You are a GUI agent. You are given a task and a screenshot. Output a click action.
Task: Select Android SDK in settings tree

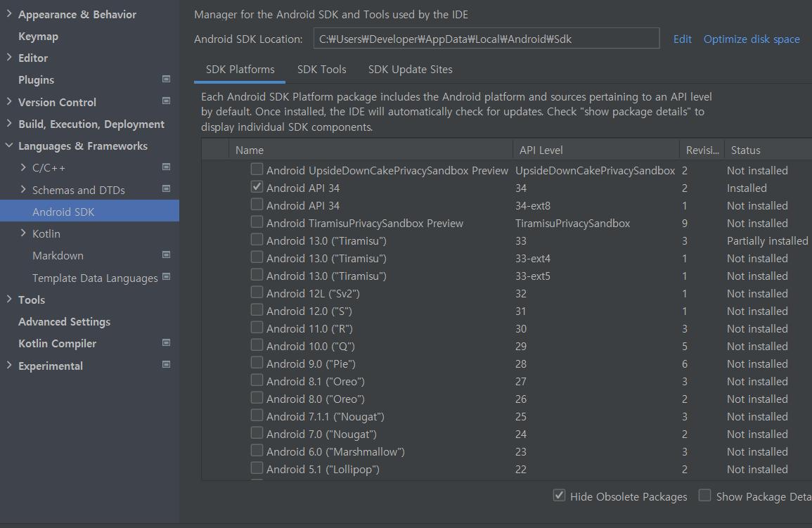pos(89,211)
